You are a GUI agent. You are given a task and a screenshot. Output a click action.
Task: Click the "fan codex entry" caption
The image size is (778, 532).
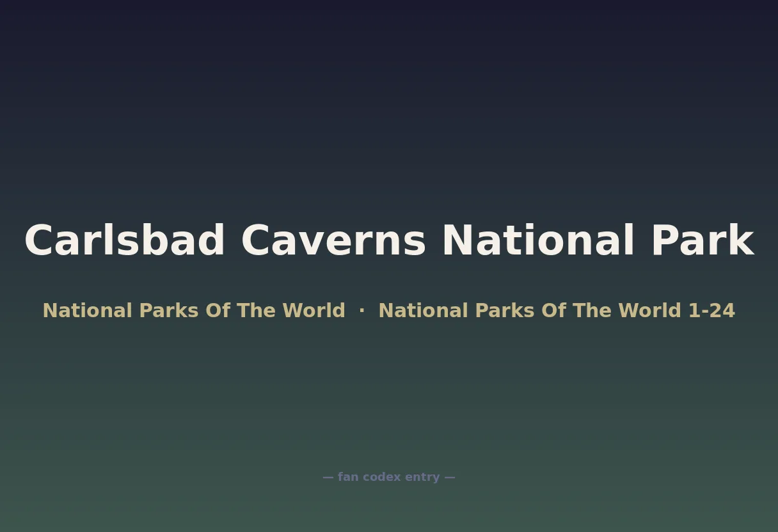[x=389, y=477]
